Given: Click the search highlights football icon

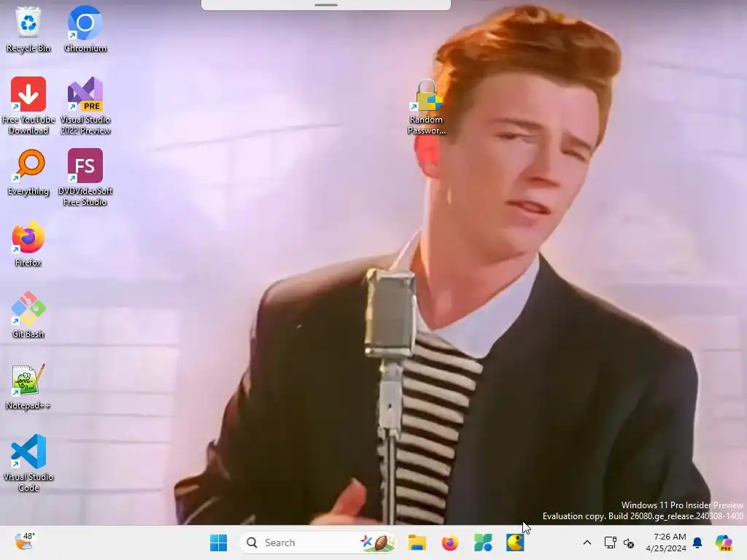Looking at the screenshot, I should [379, 542].
